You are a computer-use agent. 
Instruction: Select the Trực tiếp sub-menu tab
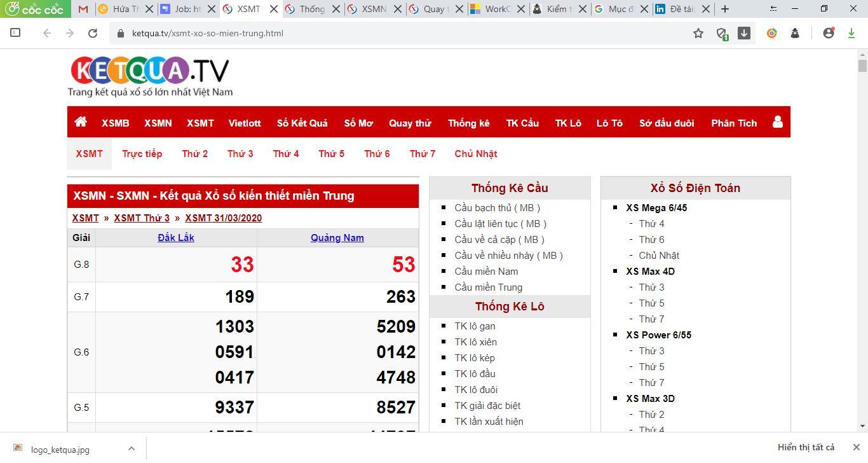tap(142, 153)
